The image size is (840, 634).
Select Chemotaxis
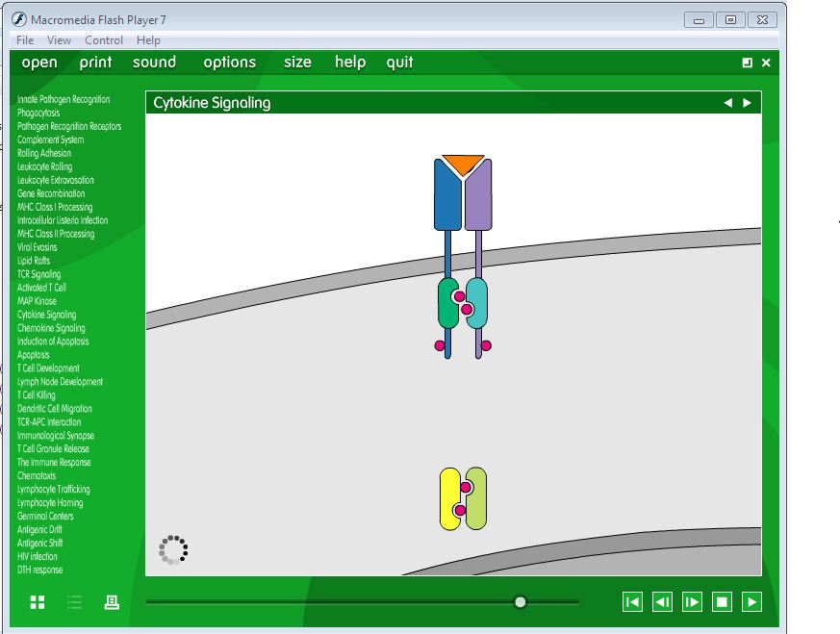pyautogui.click(x=37, y=476)
